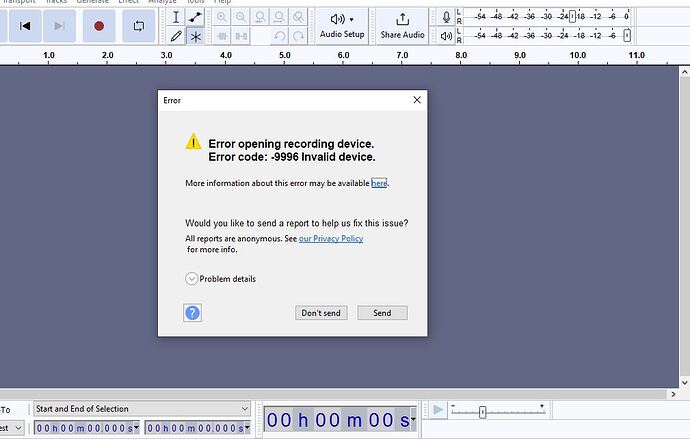Open the 'here' error information link
The width and height of the screenshot is (690, 439).
[379, 183]
